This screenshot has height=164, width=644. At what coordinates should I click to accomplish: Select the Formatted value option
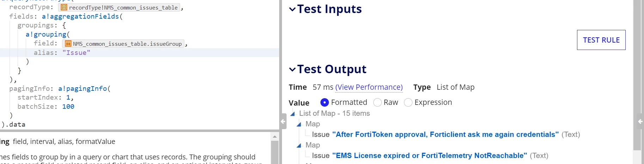click(325, 102)
